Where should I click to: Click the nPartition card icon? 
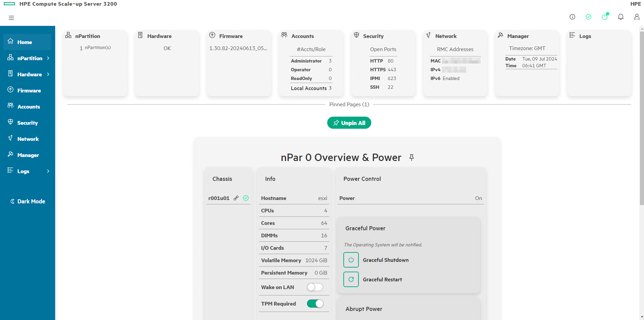[x=68, y=35]
